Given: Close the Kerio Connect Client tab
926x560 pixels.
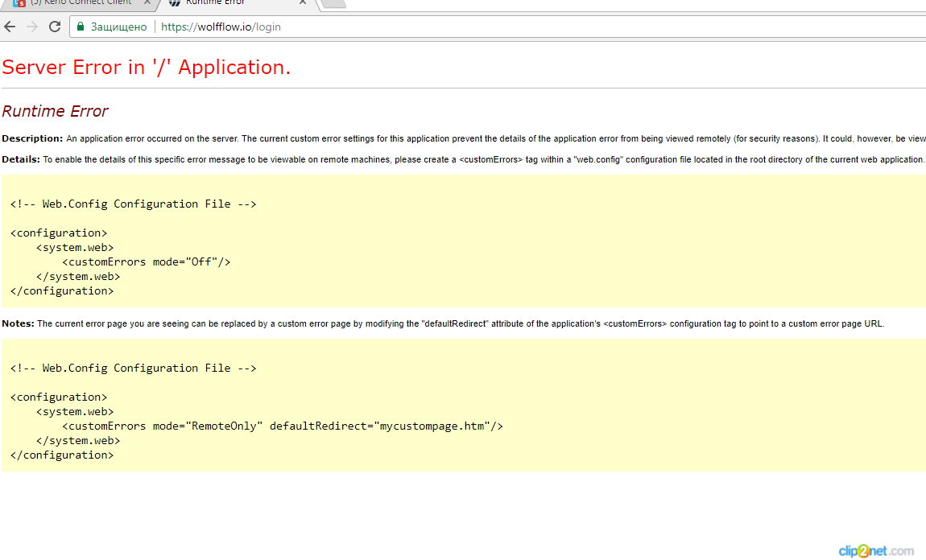Looking at the screenshot, I should click(x=147, y=2).
